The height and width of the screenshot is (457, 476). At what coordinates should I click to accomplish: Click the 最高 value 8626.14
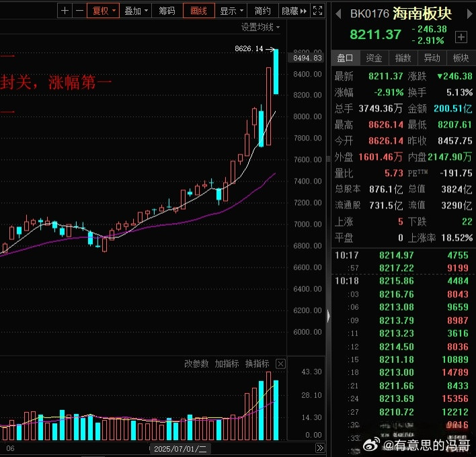[x=386, y=124]
